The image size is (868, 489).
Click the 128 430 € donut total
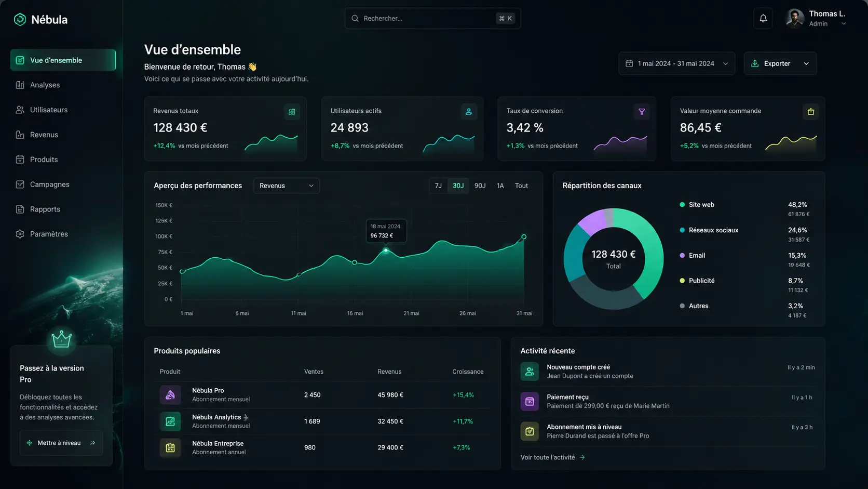pos(614,254)
